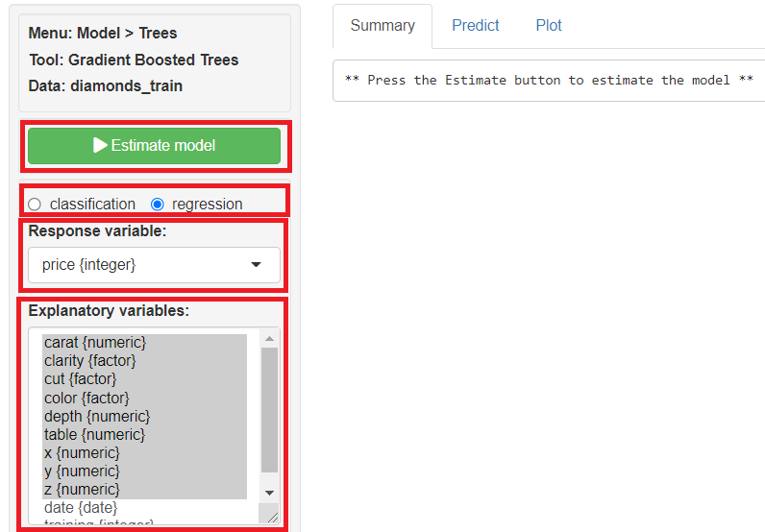Screen dimensions: 765x532
Task: Select color {factor} in the list
Action: (86, 398)
